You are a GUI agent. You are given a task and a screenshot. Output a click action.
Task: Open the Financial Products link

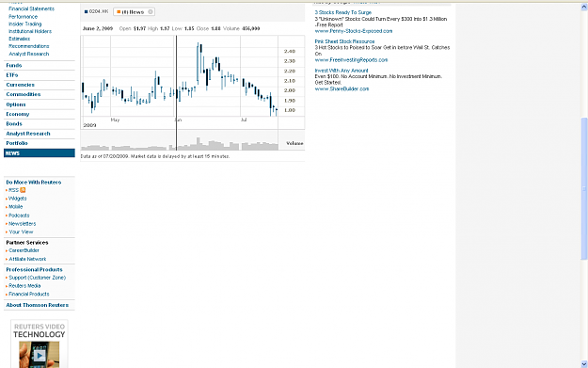click(x=29, y=294)
